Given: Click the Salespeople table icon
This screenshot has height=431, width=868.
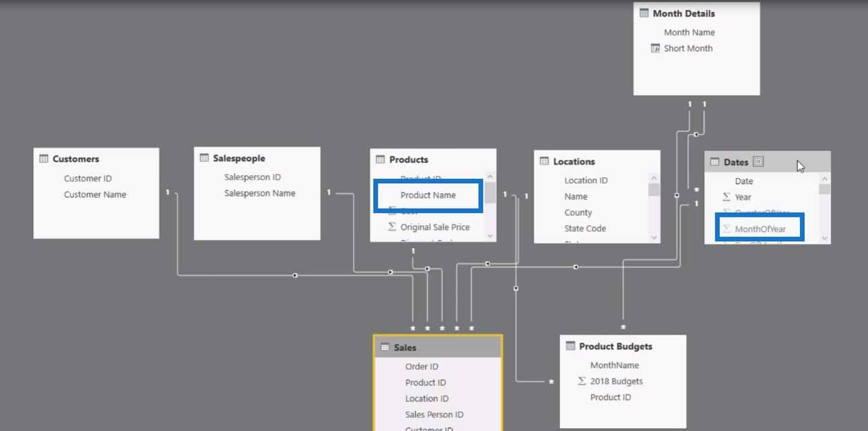Looking at the screenshot, I should pos(204,159).
